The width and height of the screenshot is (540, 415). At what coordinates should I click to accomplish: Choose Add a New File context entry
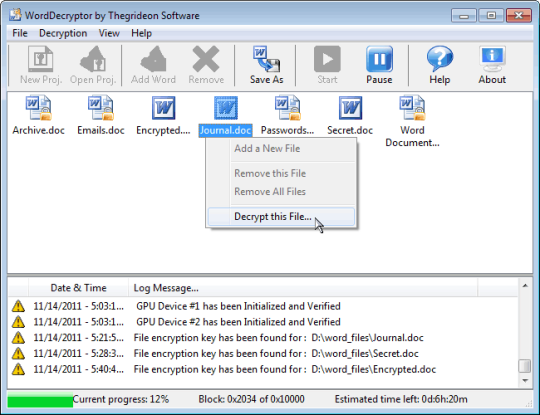point(281,148)
